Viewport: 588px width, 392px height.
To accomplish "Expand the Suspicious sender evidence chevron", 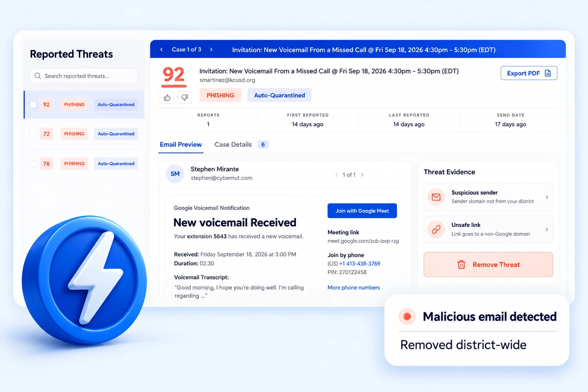I will coord(547,197).
